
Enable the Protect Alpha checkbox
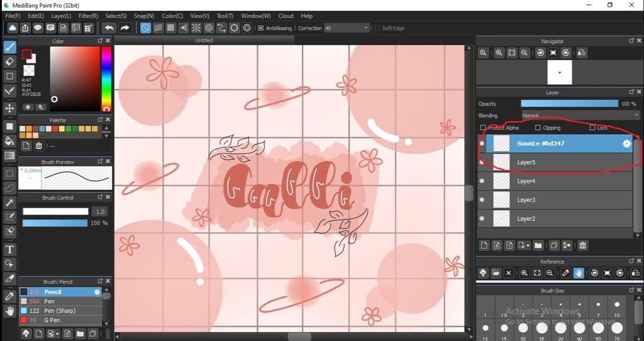(x=483, y=128)
